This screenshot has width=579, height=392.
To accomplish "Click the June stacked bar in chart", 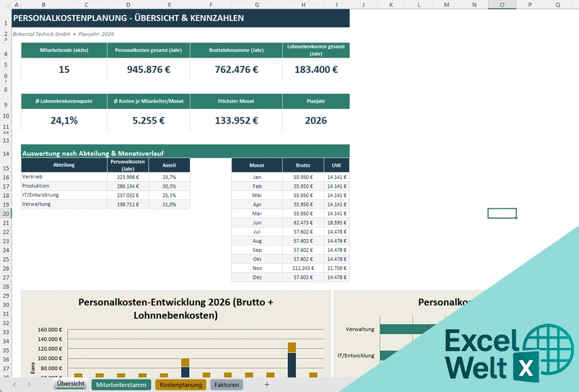I will (x=186, y=368).
